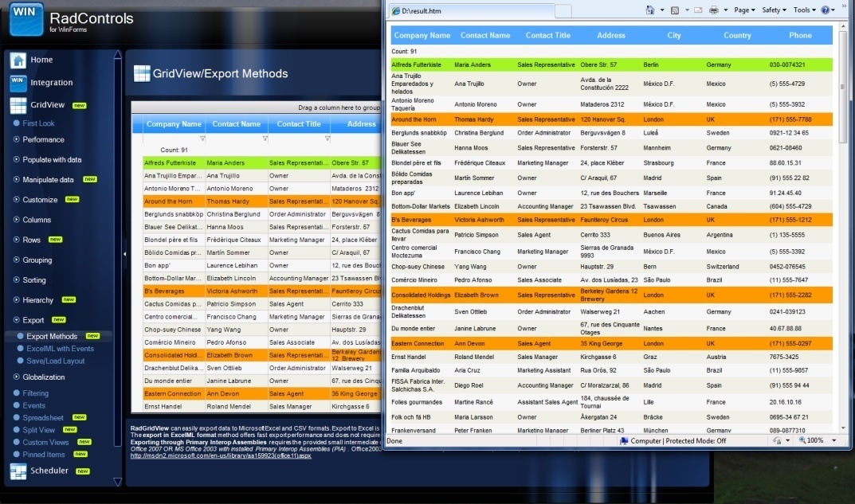Click the GridView grid icon

click(18, 105)
